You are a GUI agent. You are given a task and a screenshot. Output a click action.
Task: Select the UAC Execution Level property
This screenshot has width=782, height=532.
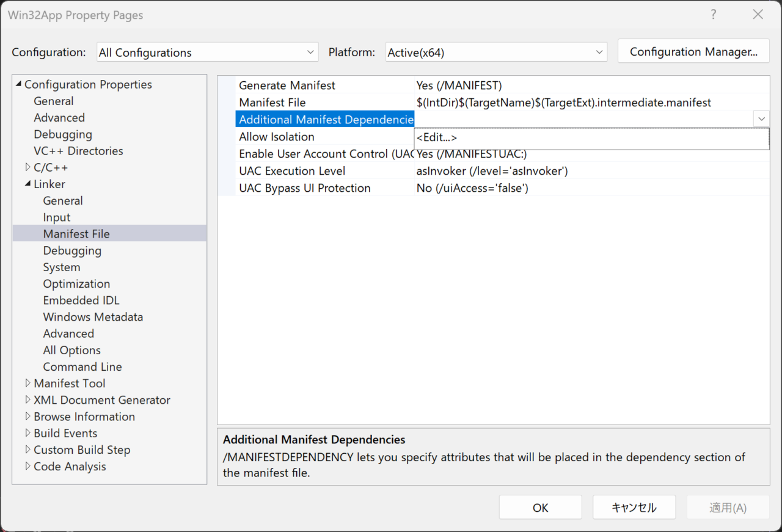coord(292,171)
